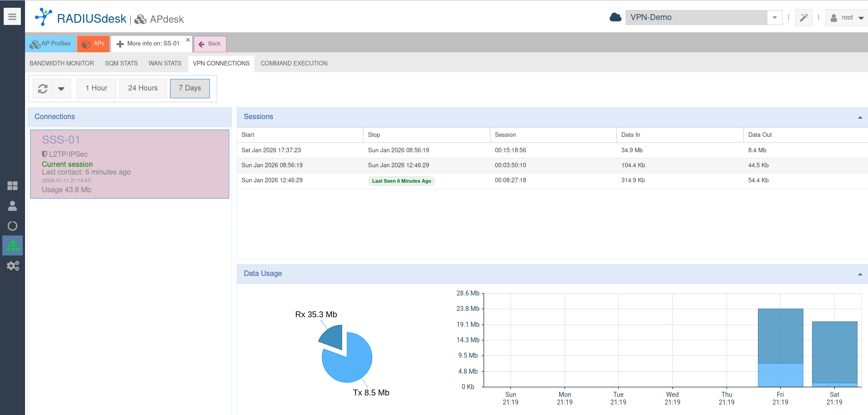
Task: Click the magic wand icon
Action: tap(803, 18)
